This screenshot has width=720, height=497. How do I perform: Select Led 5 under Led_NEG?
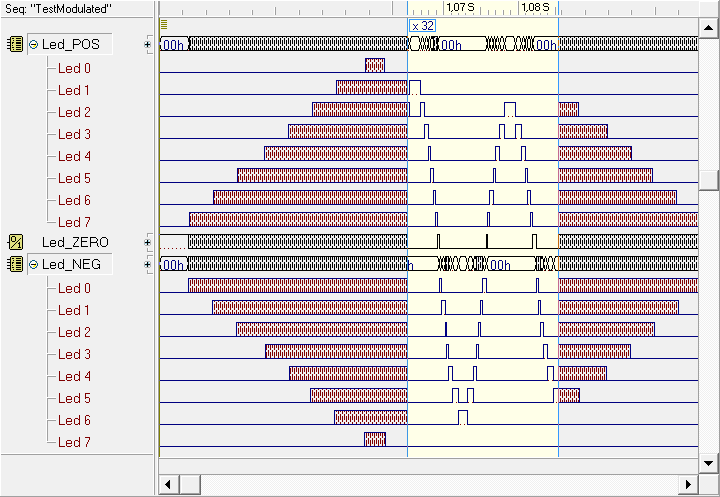[x=74, y=398]
